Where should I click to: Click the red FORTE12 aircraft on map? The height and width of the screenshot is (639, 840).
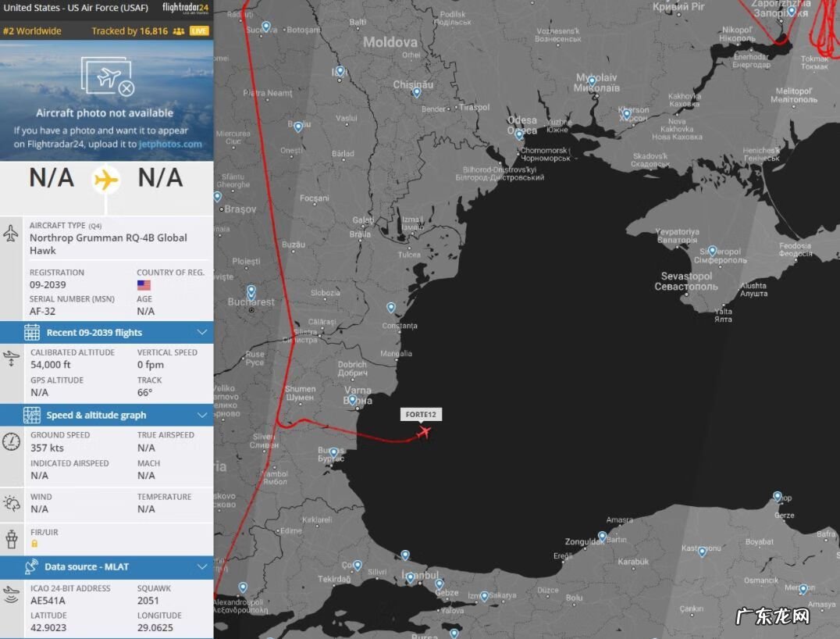[x=424, y=431]
